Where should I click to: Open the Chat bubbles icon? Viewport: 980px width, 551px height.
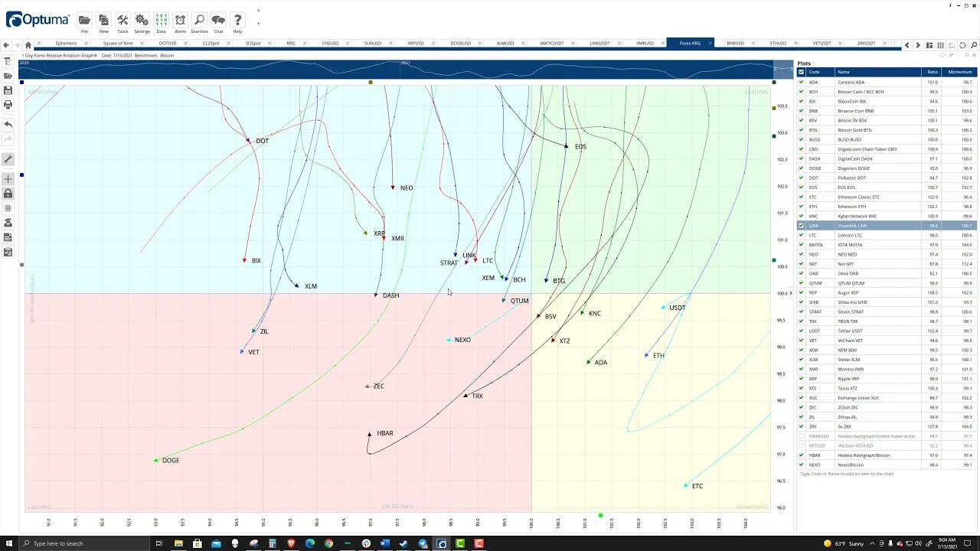pos(218,21)
